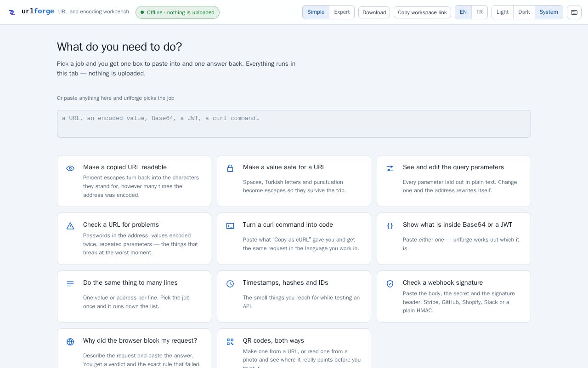Click the Offline status badge

177,12
